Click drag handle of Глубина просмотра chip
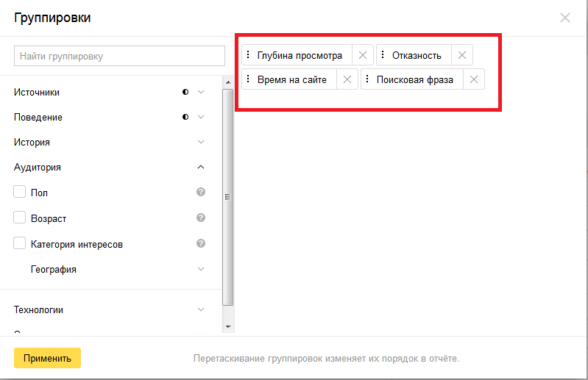588x380 pixels. point(248,54)
